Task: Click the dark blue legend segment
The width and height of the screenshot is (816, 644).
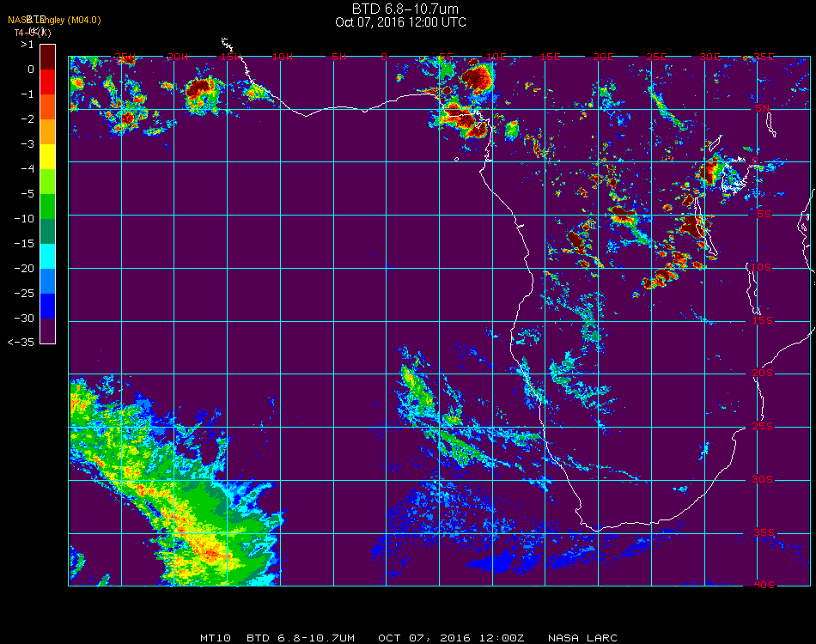Action: pos(47,307)
